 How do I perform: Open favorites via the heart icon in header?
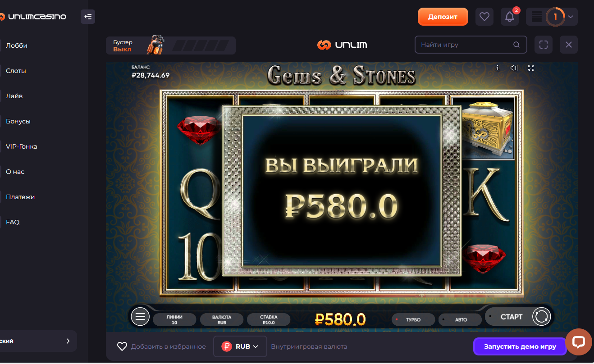tap(484, 17)
